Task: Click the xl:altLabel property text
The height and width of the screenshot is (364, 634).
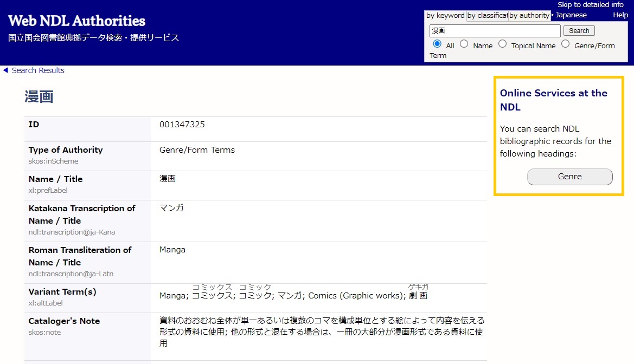Action: point(46,303)
